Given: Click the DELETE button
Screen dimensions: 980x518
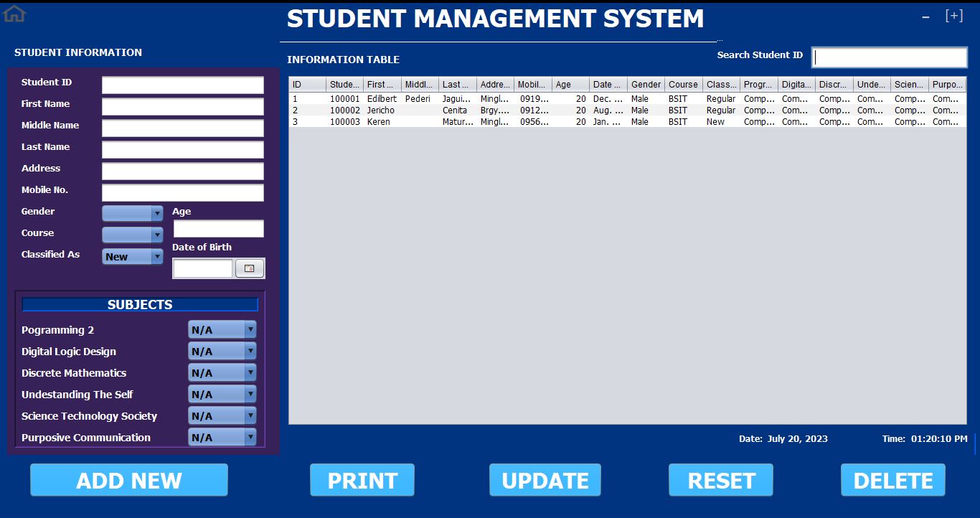Looking at the screenshot, I should coord(893,480).
